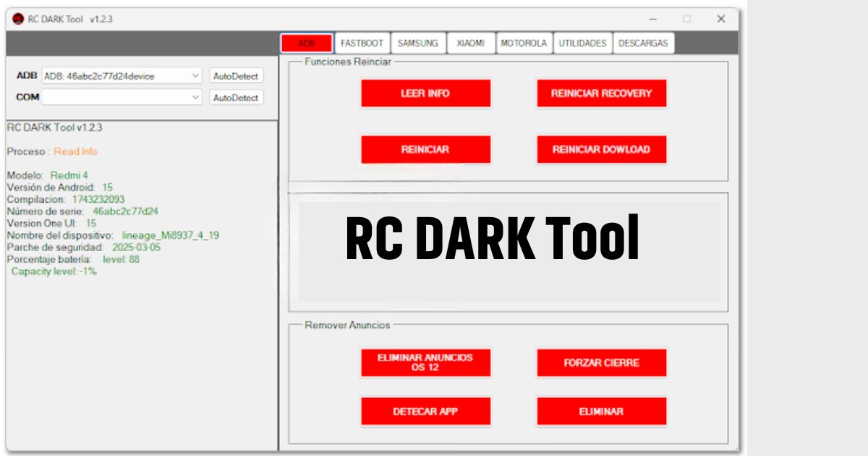This screenshot has height=456, width=868.
Task: Minimize the RC DARK Tool window
Action: point(653,19)
